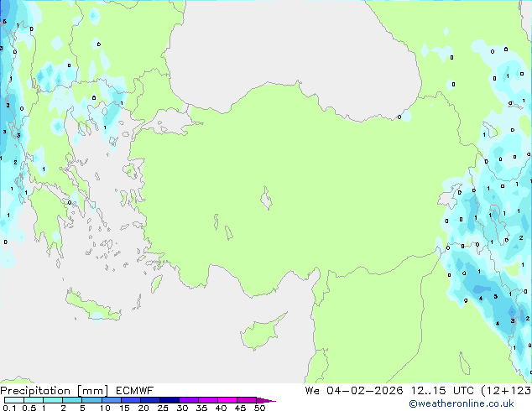This screenshot has width=532, height=411.
Task: Click the ECMWF model name label
Action: (135, 391)
